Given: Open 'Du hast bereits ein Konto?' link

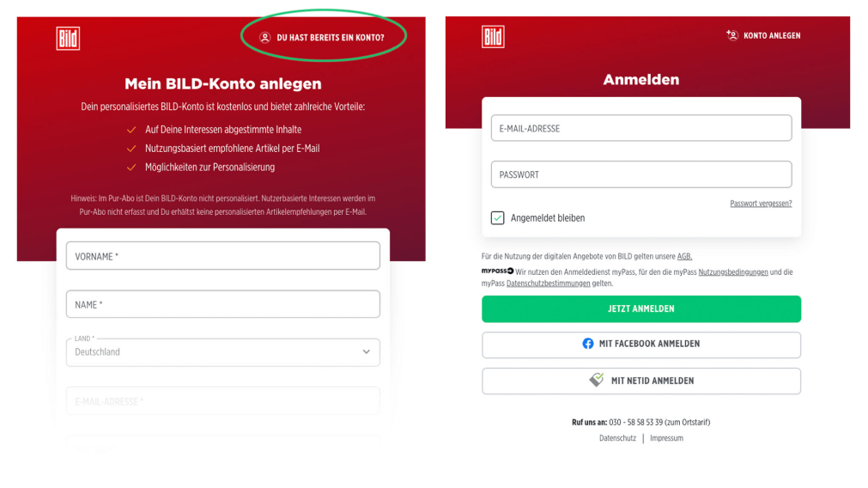Looking at the screenshot, I should tap(331, 38).
